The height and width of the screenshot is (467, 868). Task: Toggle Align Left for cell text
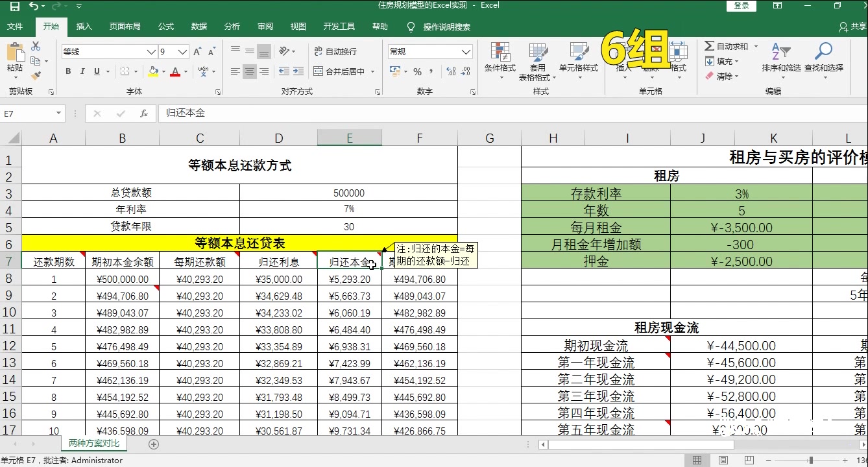(x=235, y=71)
